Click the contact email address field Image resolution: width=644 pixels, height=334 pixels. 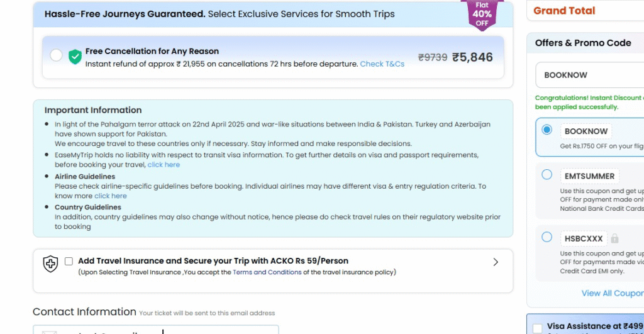click(156, 330)
